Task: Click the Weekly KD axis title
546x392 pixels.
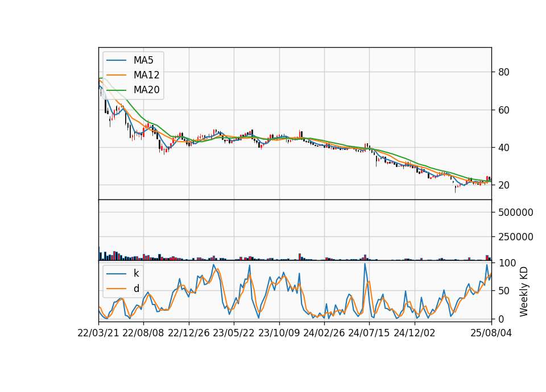Action: tap(524, 291)
